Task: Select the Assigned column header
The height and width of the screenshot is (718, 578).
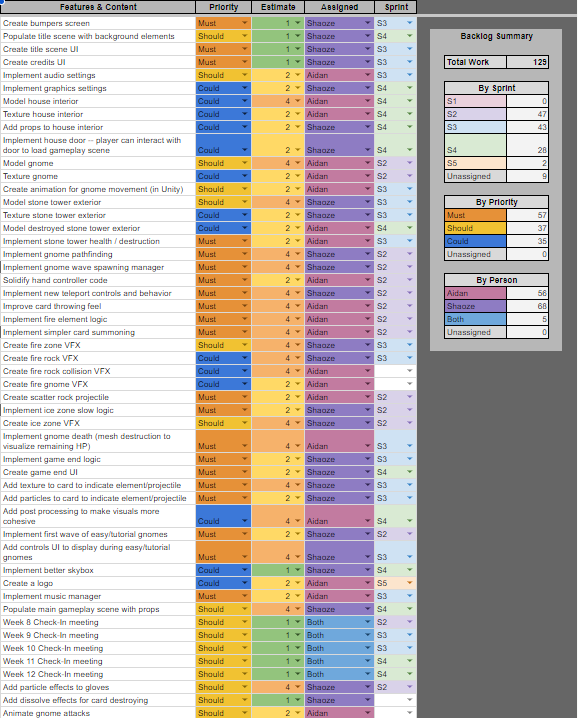Action: (x=339, y=7)
